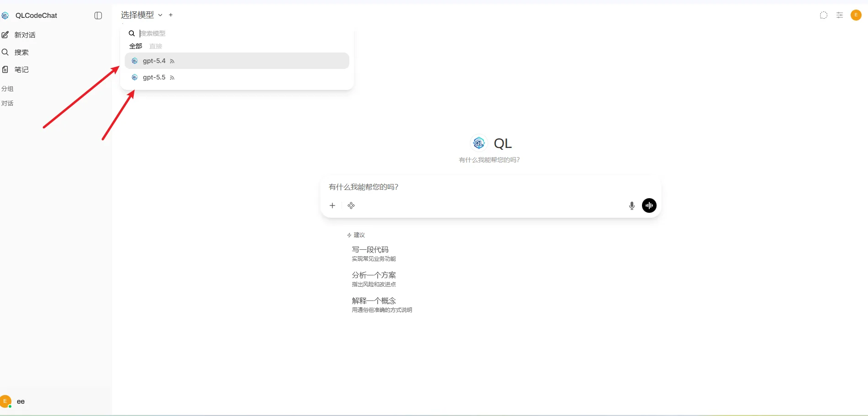
Task: Open the integrations tools icon
Action: pos(351,205)
